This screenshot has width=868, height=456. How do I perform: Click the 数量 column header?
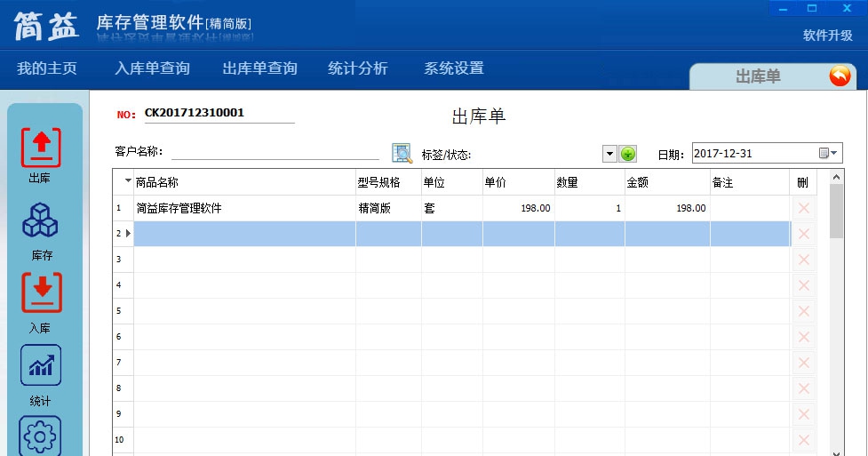point(590,182)
